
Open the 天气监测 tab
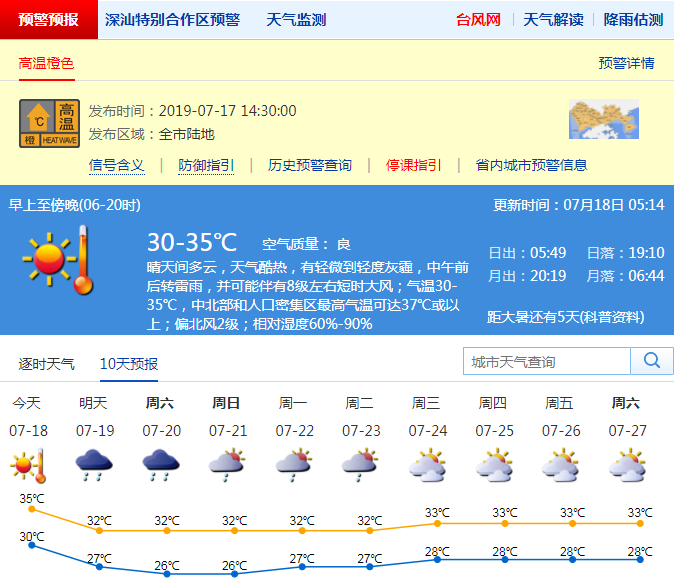296,20
